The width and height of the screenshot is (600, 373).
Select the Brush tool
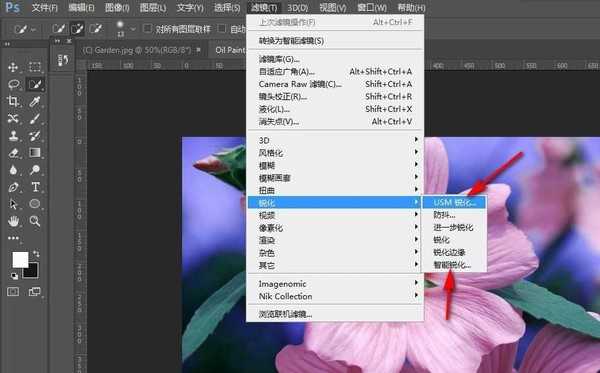tap(35, 118)
